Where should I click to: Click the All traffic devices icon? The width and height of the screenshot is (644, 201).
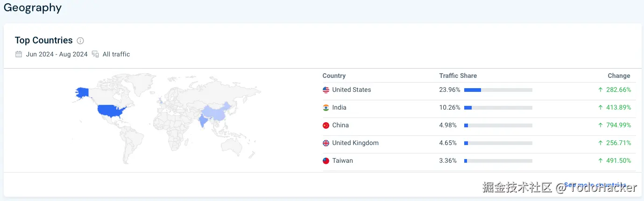[95, 54]
